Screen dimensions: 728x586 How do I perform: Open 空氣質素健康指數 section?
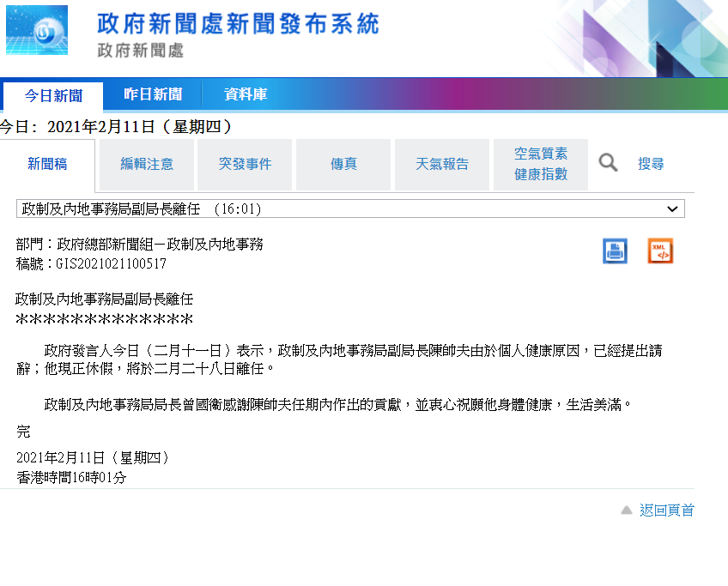(541, 164)
